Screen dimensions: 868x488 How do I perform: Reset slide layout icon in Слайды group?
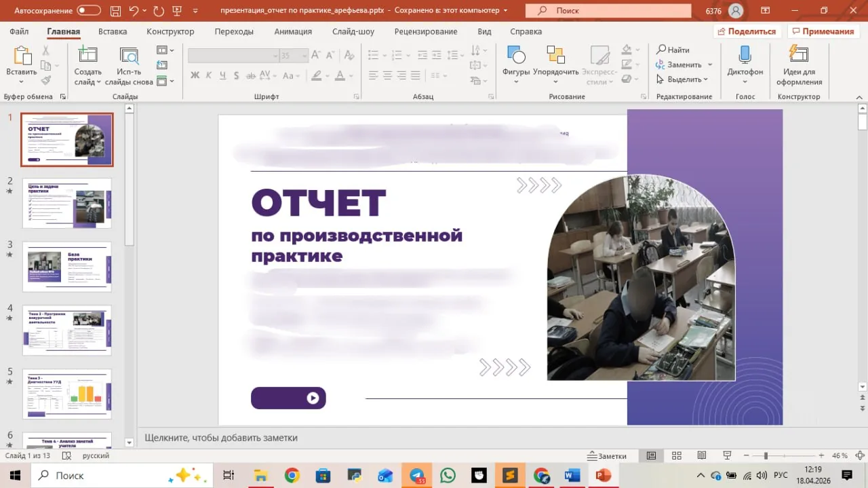(162, 65)
